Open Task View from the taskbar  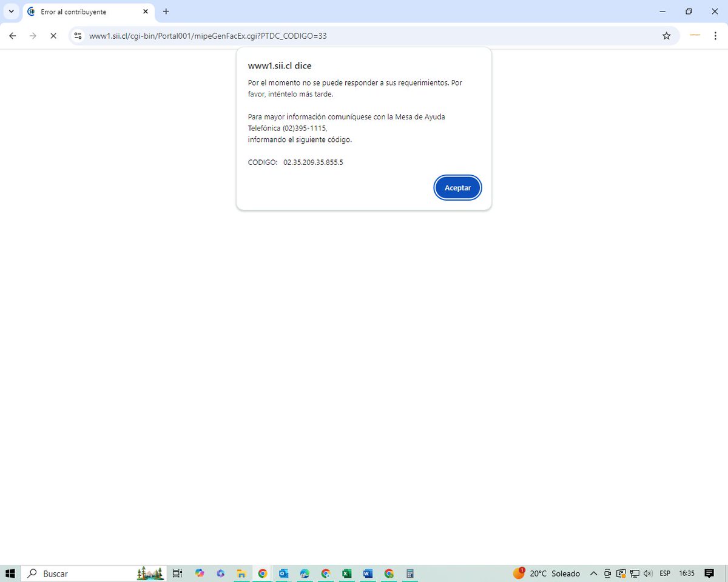177,573
